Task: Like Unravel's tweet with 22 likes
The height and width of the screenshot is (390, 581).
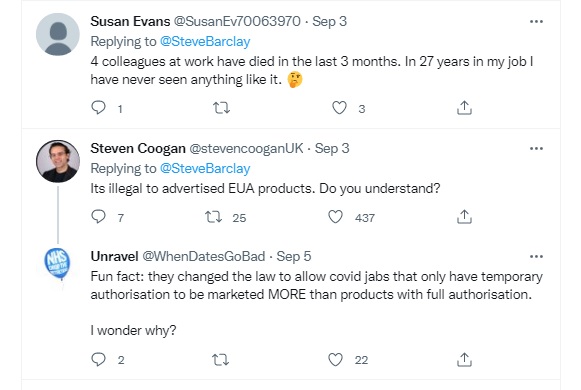Action: [x=335, y=359]
